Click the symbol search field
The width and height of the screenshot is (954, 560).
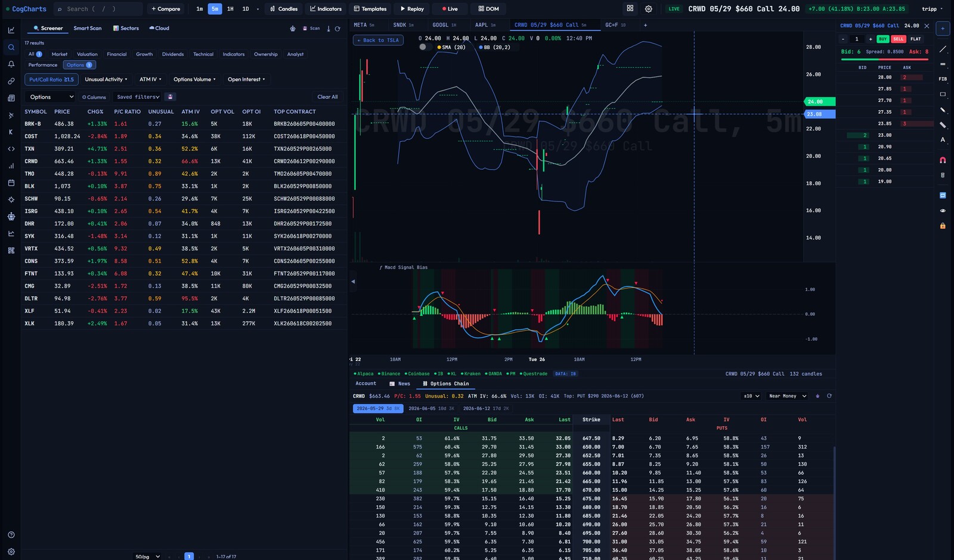coord(98,9)
